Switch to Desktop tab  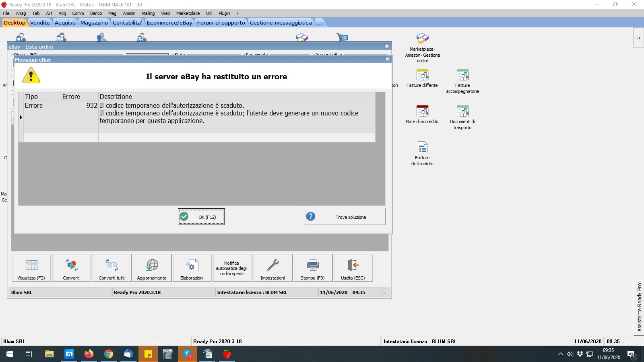pyautogui.click(x=14, y=23)
